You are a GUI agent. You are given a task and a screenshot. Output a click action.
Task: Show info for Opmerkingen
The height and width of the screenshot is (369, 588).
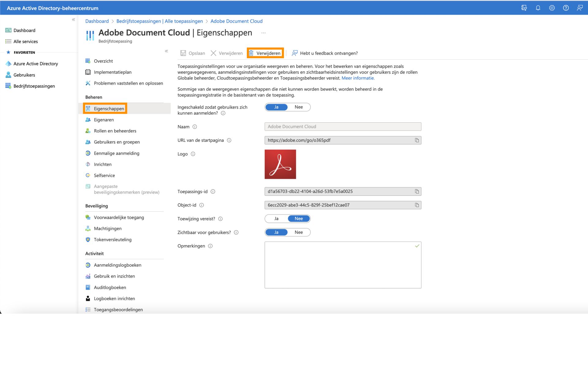(x=210, y=246)
